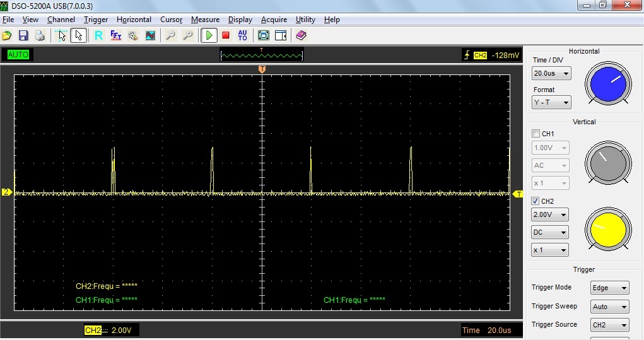Click the cyan R reference icon
Viewport: 644px width, 340px height.
pos(98,36)
